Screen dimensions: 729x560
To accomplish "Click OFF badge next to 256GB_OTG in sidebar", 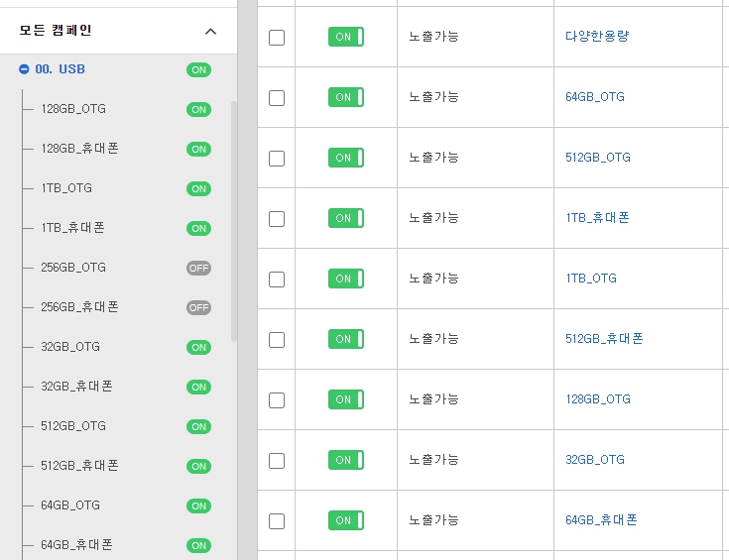I will pyautogui.click(x=199, y=269).
